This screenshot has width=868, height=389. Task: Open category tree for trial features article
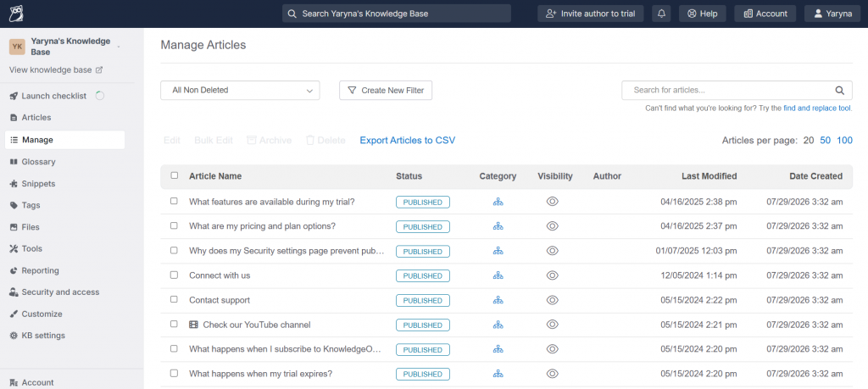[x=498, y=202]
